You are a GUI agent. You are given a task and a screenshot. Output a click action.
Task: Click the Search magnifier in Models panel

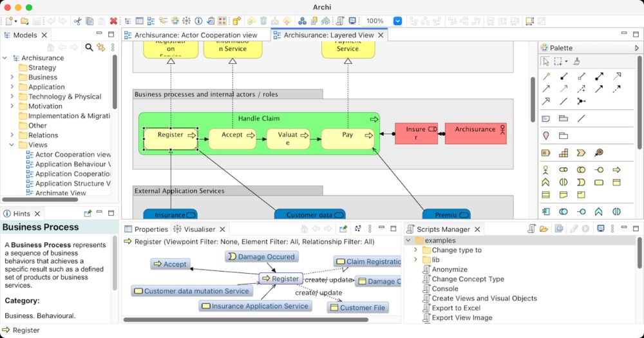click(89, 48)
